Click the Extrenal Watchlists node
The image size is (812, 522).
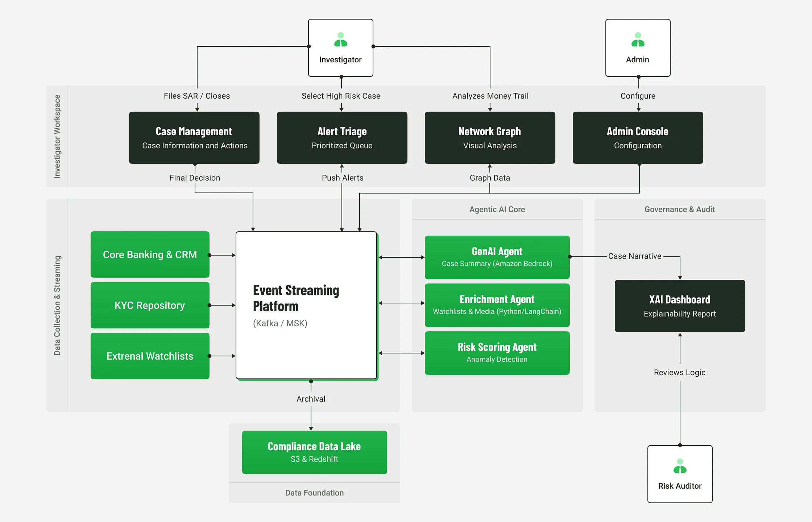click(x=150, y=356)
